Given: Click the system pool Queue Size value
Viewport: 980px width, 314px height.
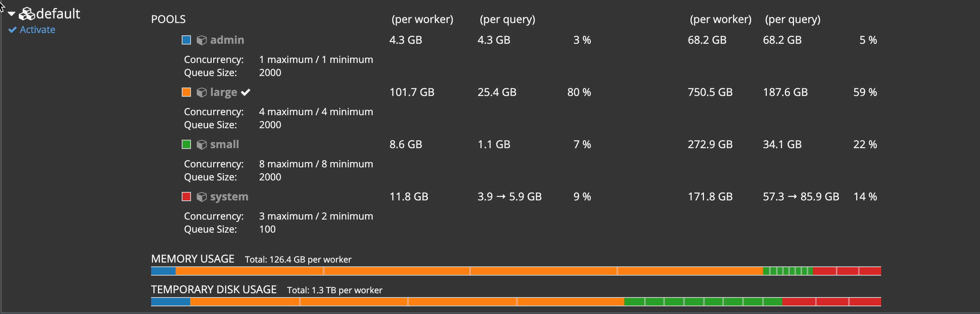Looking at the screenshot, I should click(267, 229).
